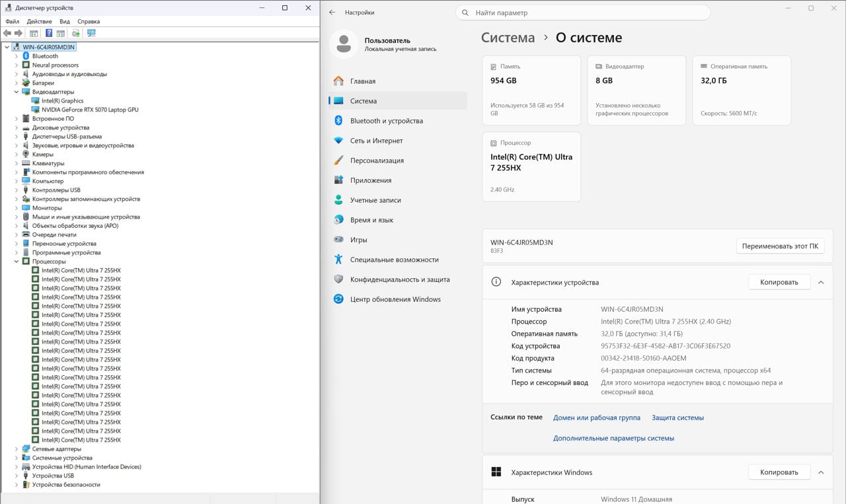The width and height of the screenshot is (846, 504).
Task: Focus the Найти параметр search field
Action: click(x=583, y=13)
